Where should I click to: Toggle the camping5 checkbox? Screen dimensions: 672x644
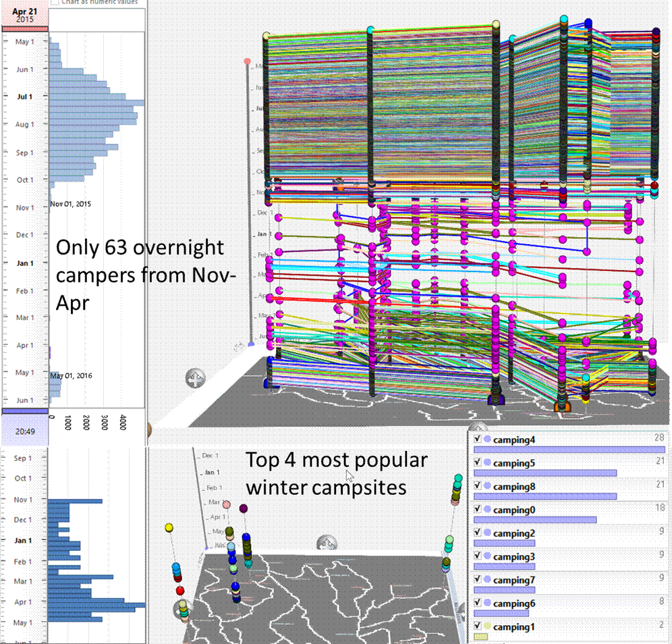478,463
